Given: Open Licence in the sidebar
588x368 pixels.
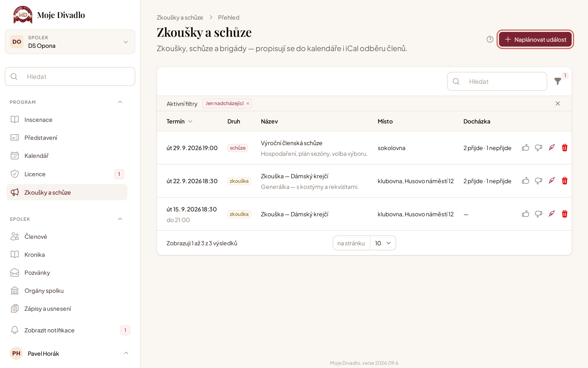Looking at the screenshot, I should pos(67,174).
